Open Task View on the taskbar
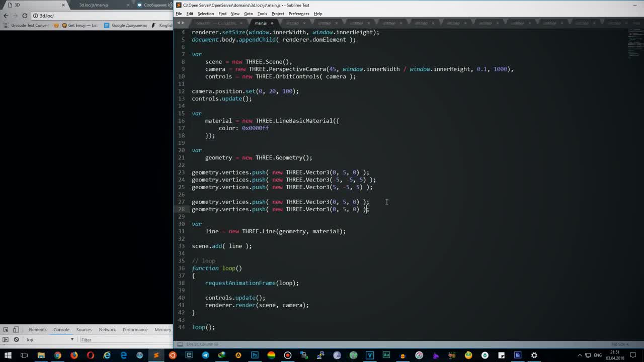 [x=24, y=355]
